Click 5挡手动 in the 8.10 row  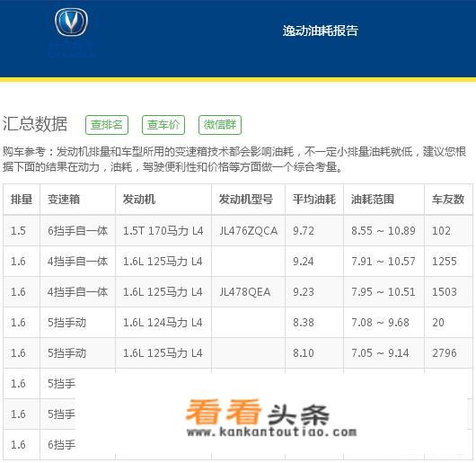tap(66, 353)
